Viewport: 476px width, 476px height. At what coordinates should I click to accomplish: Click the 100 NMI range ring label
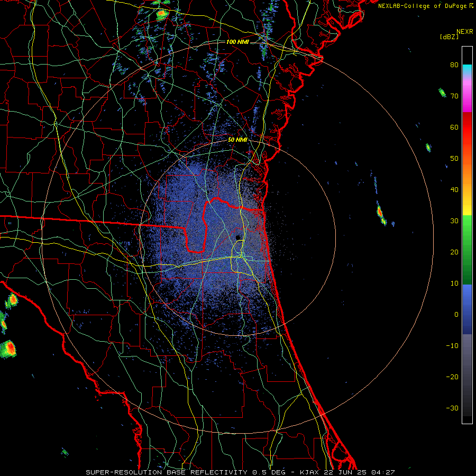tap(237, 42)
